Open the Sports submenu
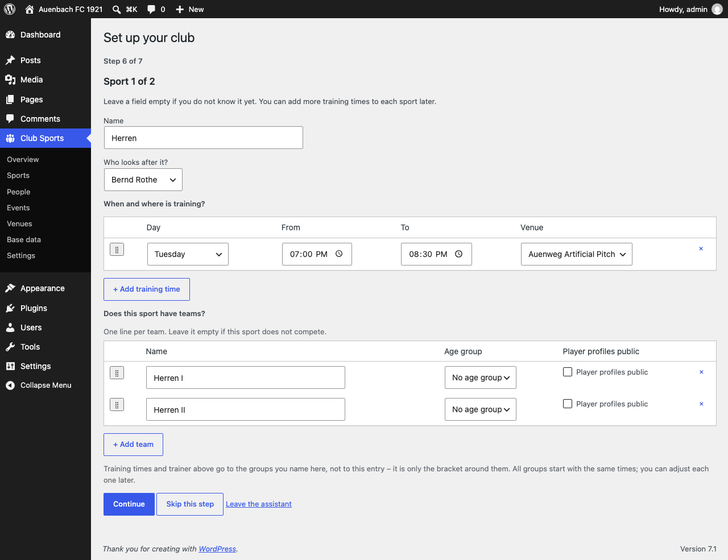Image resolution: width=728 pixels, height=560 pixels. (18, 176)
